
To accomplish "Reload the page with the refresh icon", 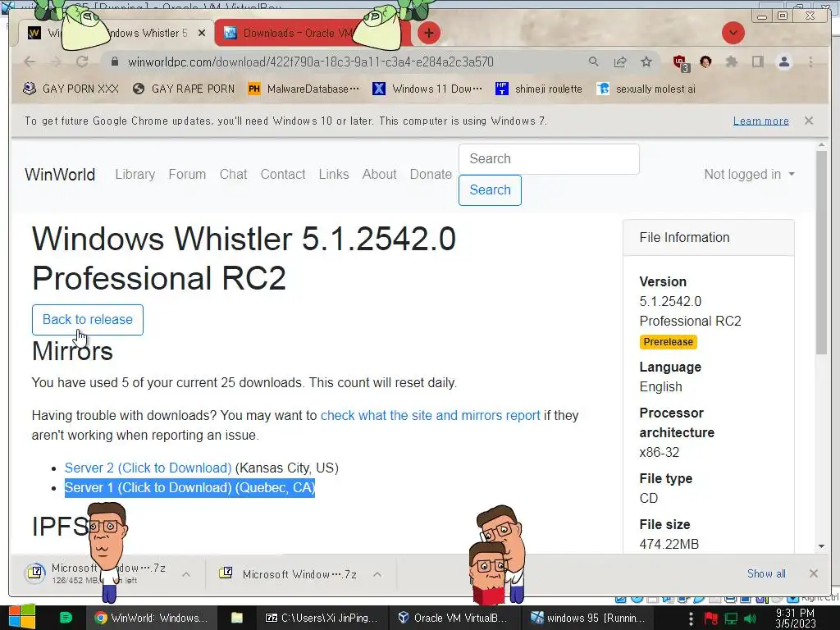I will click(x=82, y=62).
